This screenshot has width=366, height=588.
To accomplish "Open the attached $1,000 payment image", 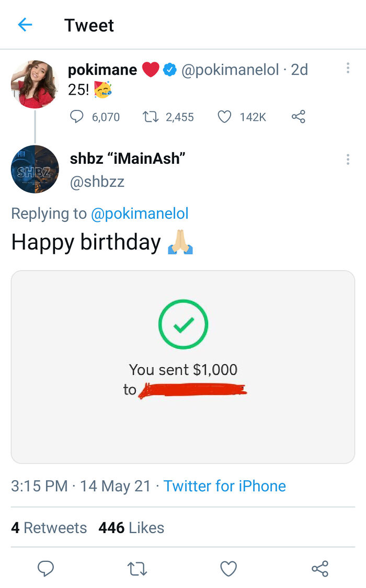I will (x=183, y=367).
